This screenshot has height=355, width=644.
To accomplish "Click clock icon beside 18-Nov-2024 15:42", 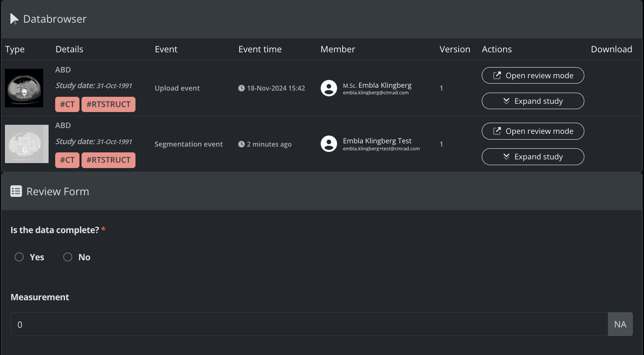I will tap(241, 88).
